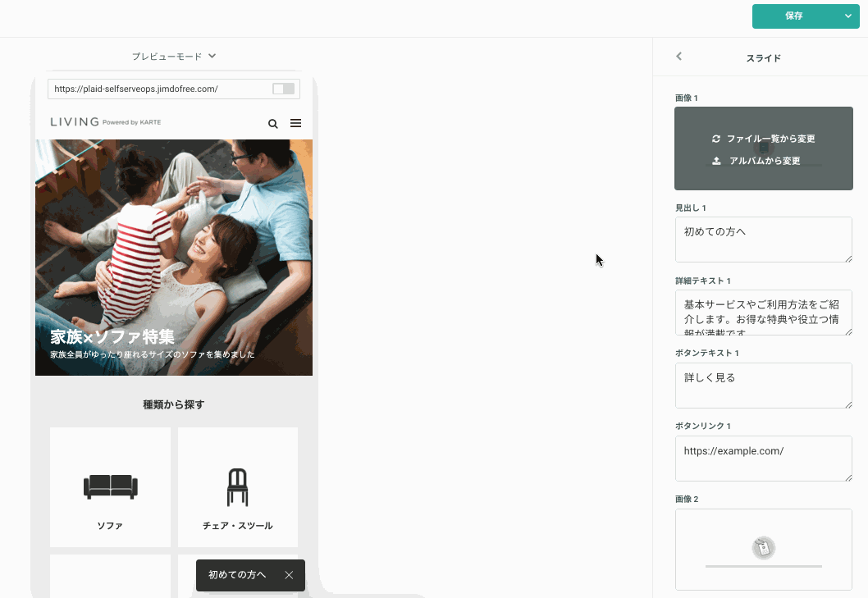Edit the ボタンテキスト 1 field
This screenshot has width=868, height=598.
(x=763, y=386)
